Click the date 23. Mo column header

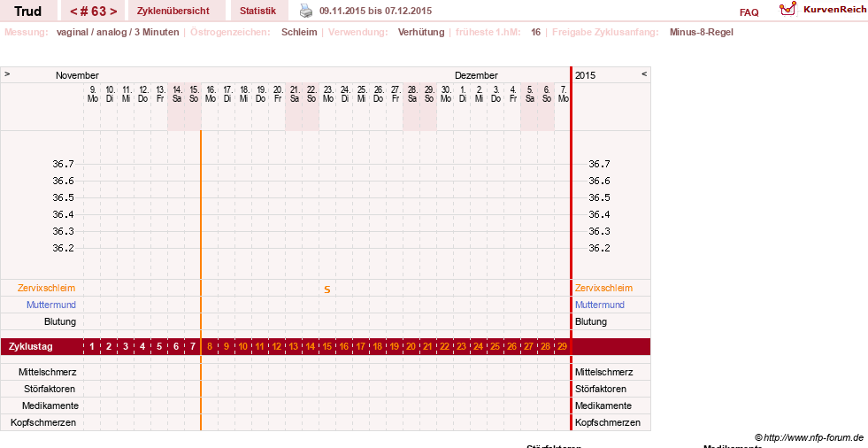tap(327, 94)
